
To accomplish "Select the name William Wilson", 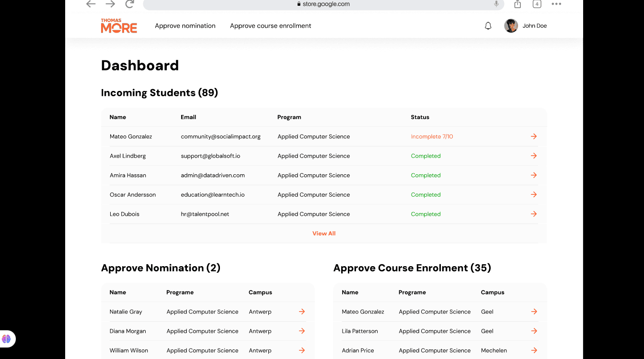I will (x=129, y=350).
